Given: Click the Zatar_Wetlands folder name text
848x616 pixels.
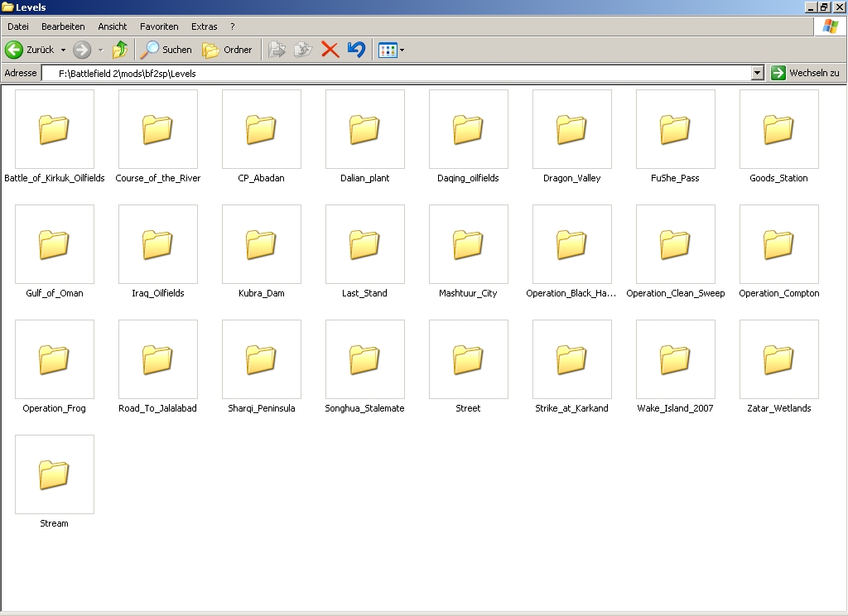Looking at the screenshot, I should (778, 408).
